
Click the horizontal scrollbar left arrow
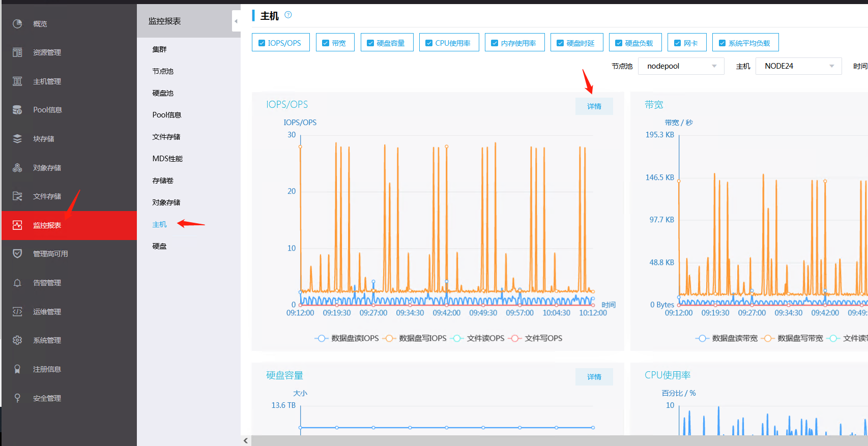(246, 441)
